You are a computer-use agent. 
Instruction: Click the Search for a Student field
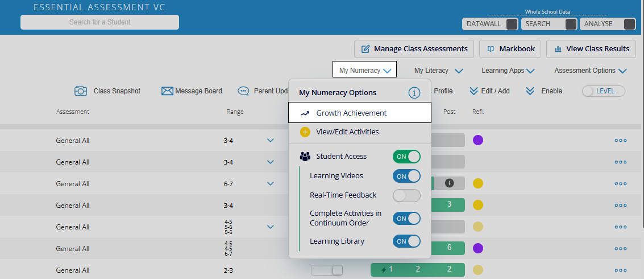(x=100, y=22)
